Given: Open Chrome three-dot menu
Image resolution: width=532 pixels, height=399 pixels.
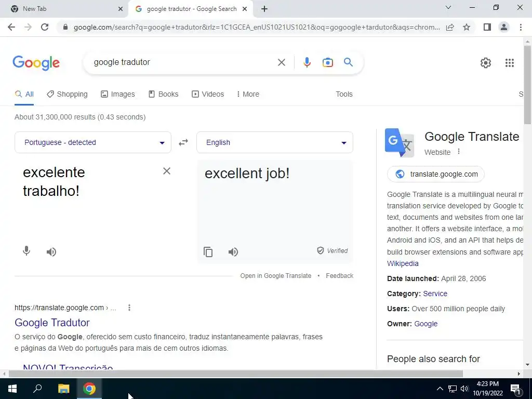Looking at the screenshot, I should pos(521,27).
